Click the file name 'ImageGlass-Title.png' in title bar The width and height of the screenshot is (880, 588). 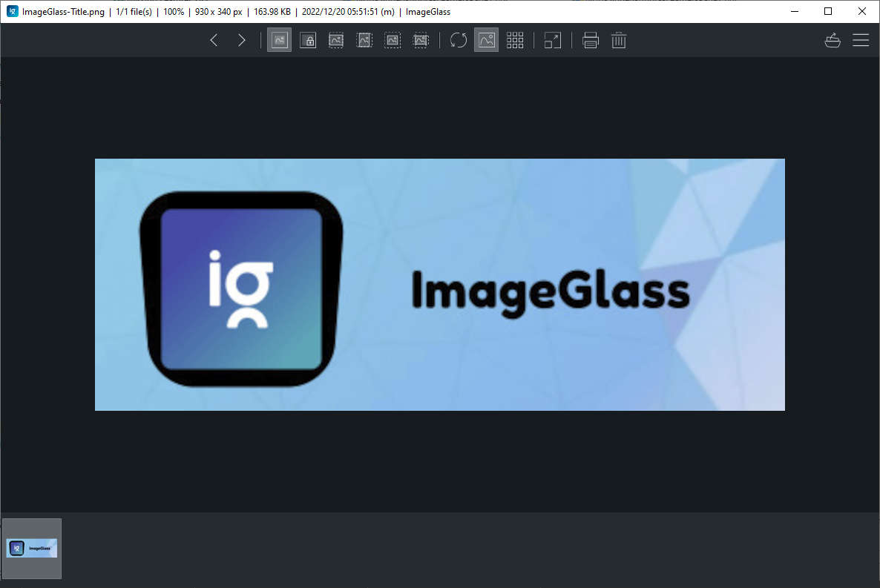[x=63, y=12]
